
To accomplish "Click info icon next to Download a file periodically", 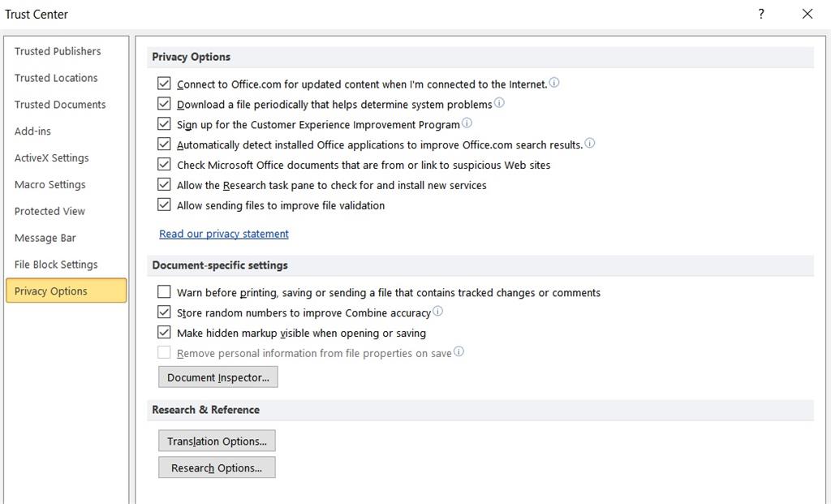I will coord(499,103).
